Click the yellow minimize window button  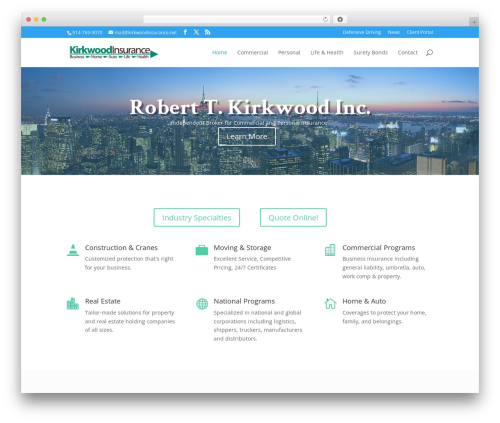(x=36, y=19)
